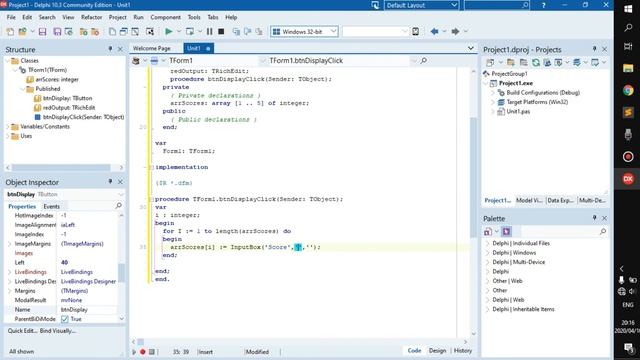Toggle the ParentBiDiMode True checkbox

[x=64, y=319]
